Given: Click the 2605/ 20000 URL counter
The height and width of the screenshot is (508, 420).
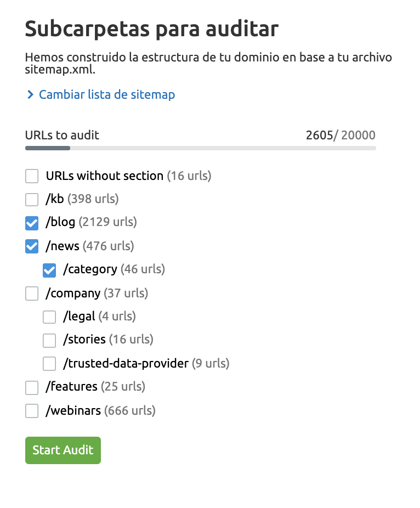Looking at the screenshot, I should tap(340, 136).
